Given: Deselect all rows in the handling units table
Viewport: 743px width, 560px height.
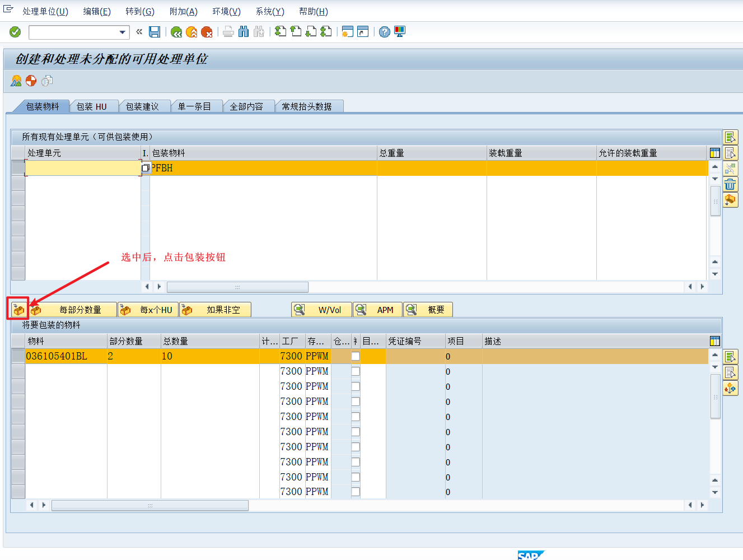Looking at the screenshot, I should click(730, 153).
